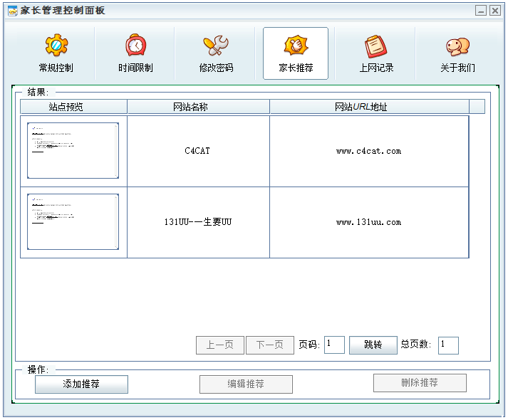
Task: Click the 网站URL地址 column header
Action: click(369, 107)
